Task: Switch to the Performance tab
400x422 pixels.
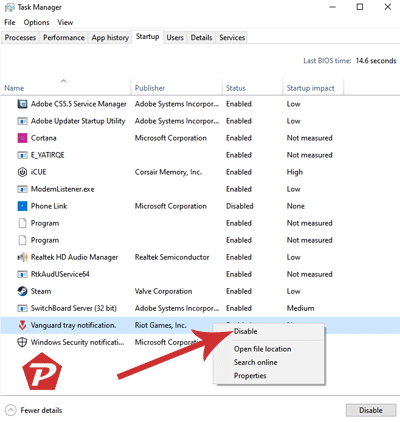Action: [64, 38]
